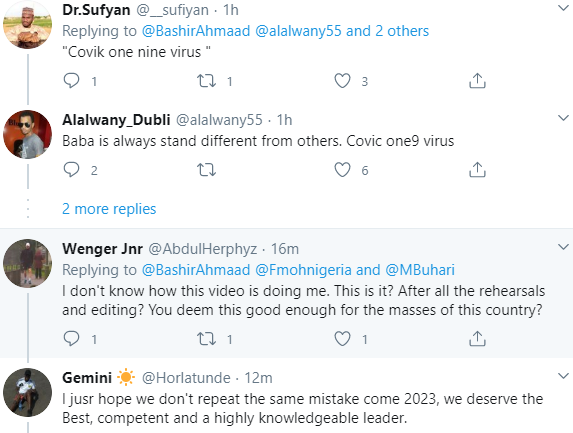Retweet Dr.Sufyan's Covik one nine tweet
Viewport: 573px width, 433px height.
click(x=206, y=81)
